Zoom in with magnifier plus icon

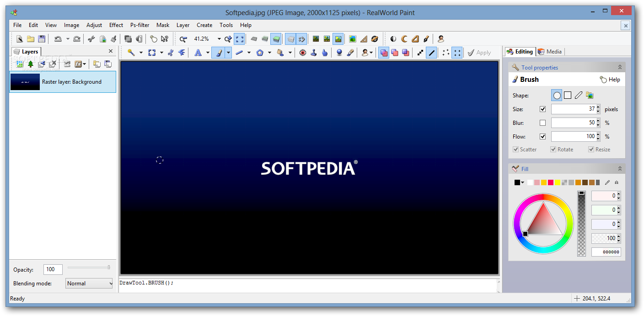point(228,39)
